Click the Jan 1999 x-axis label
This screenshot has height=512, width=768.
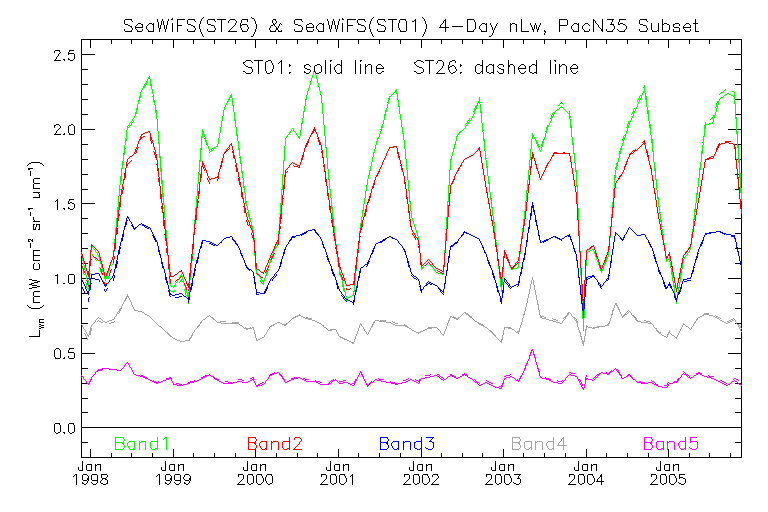(173, 473)
